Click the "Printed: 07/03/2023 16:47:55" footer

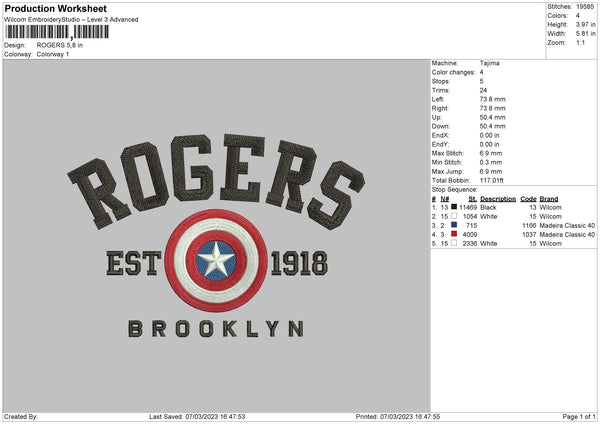point(398,417)
